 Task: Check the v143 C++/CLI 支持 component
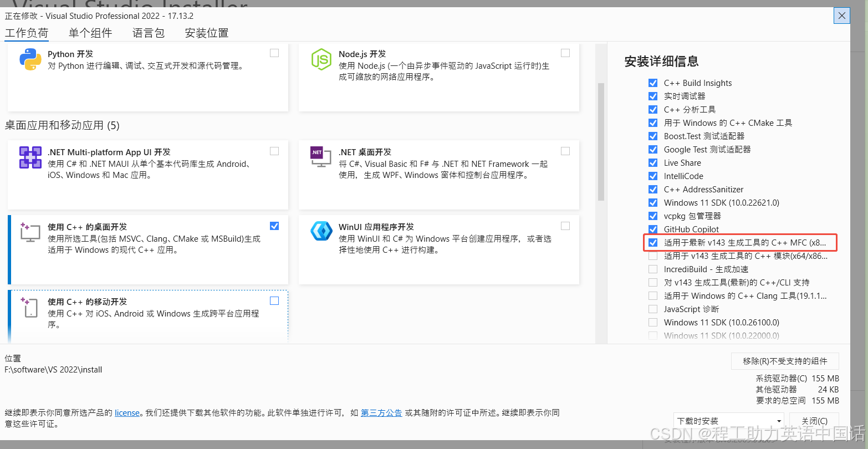click(x=653, y=282)
